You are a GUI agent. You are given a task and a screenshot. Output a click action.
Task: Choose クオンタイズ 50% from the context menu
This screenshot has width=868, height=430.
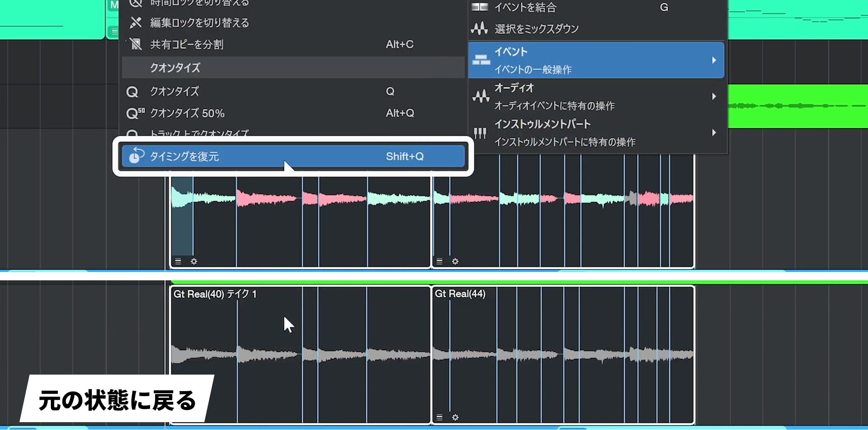[x=187, y=113]
